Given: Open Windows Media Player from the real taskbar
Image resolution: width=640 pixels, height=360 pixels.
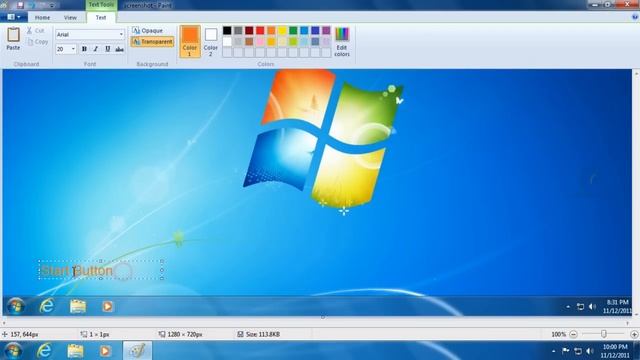Looking at the screenshot, I should click(105, 351).
